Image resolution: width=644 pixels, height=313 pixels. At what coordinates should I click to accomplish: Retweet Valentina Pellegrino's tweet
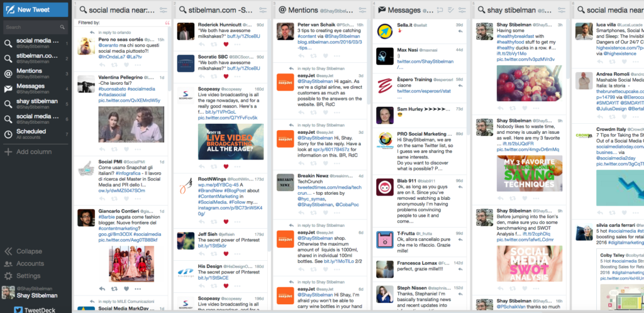tap(114, 150)
